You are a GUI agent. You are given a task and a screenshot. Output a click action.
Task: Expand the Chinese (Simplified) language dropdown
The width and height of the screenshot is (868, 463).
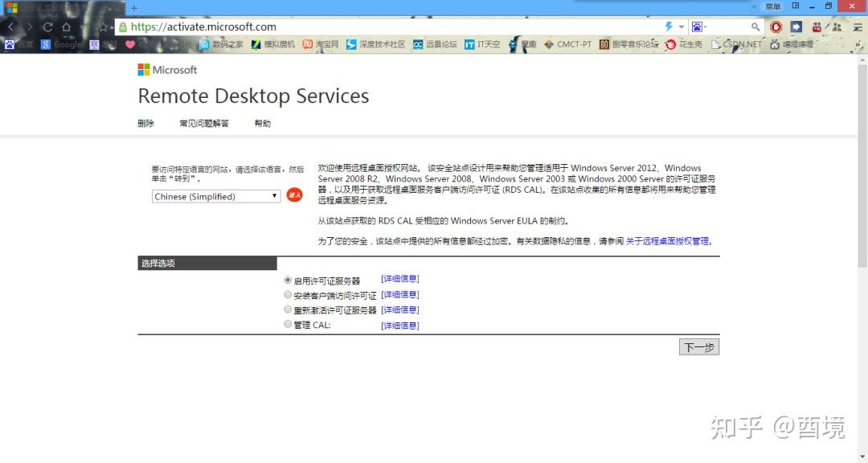[216, 197]
